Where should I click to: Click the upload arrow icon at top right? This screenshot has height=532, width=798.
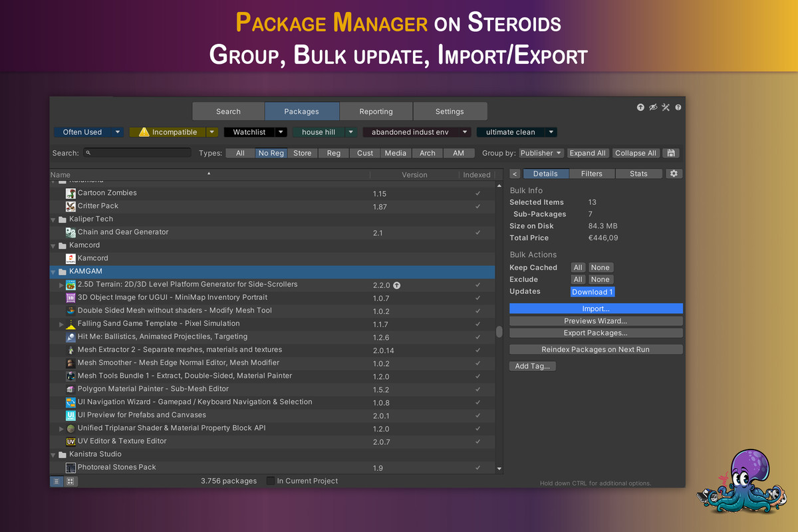pyautogui.click(x=640, y=107)
